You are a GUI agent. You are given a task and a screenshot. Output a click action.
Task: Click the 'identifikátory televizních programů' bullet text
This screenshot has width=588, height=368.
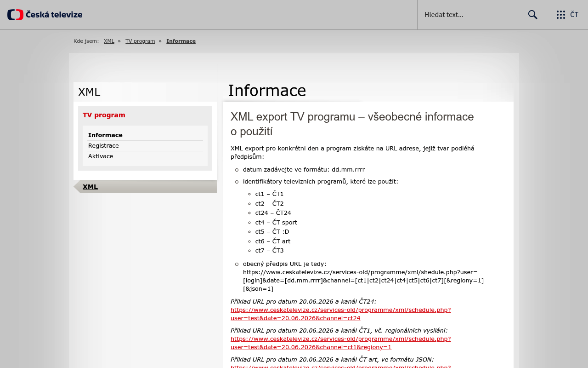point(321,181)
